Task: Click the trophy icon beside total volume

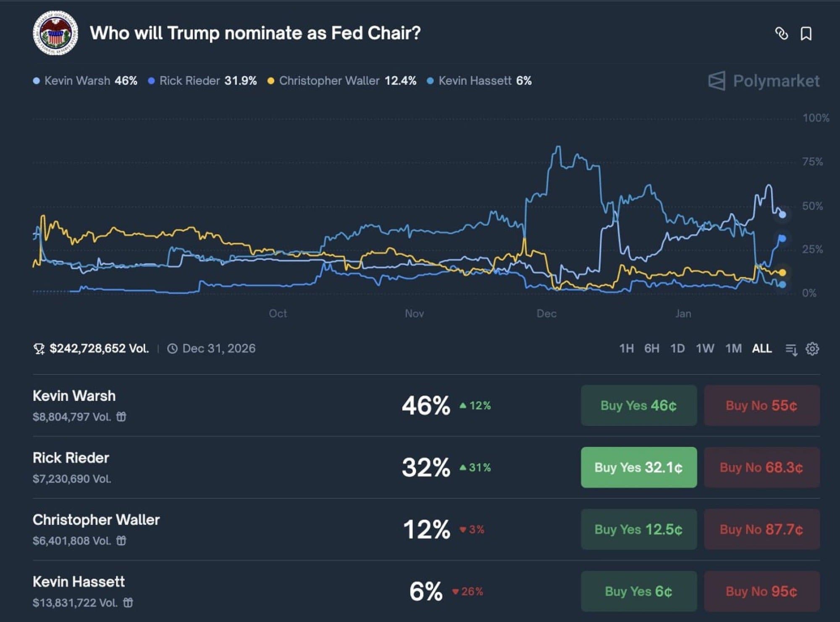Action: pyautogui.click(x=39, y=349)
